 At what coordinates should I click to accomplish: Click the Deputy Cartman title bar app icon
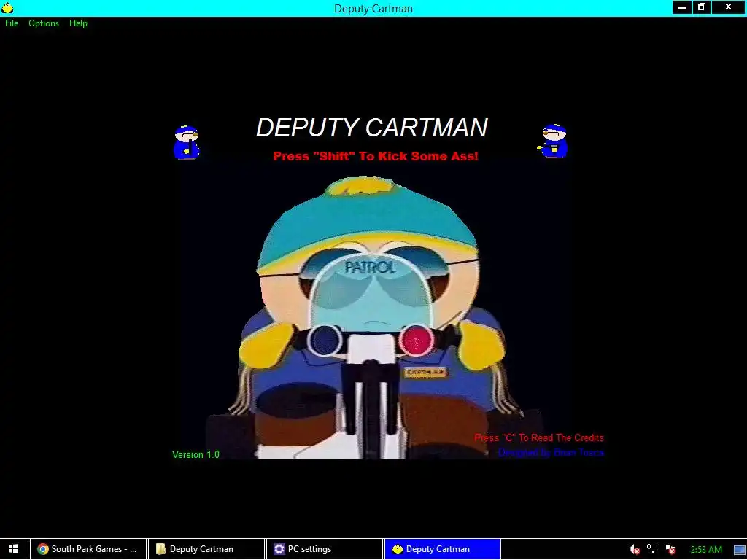click(7, 8)
